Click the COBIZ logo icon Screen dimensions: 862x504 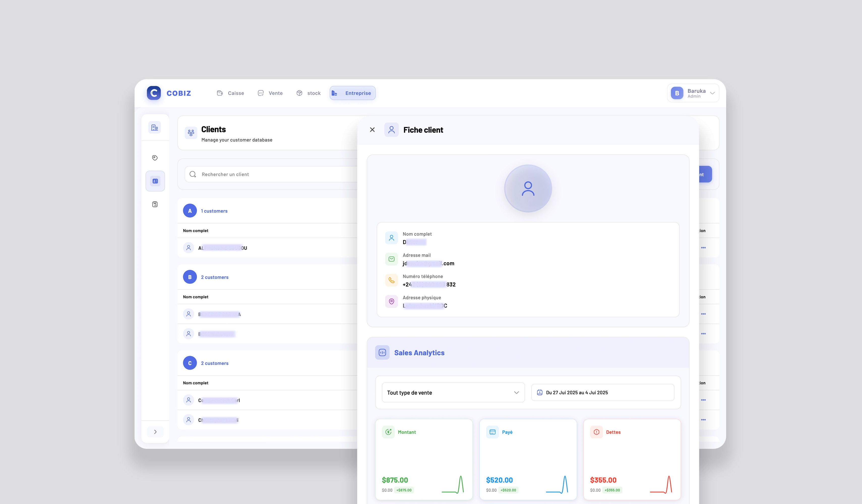click(x=153, y=93)
